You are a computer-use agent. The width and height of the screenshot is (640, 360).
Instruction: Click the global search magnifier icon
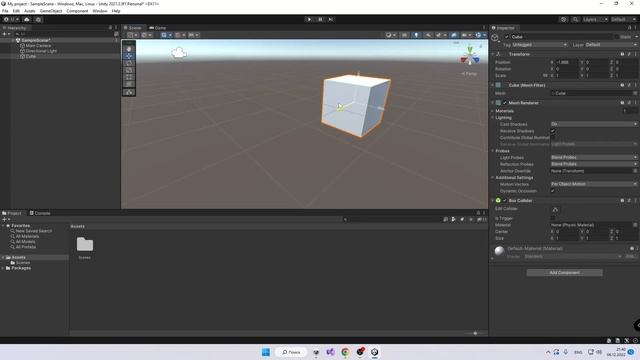tap(575, 19)
